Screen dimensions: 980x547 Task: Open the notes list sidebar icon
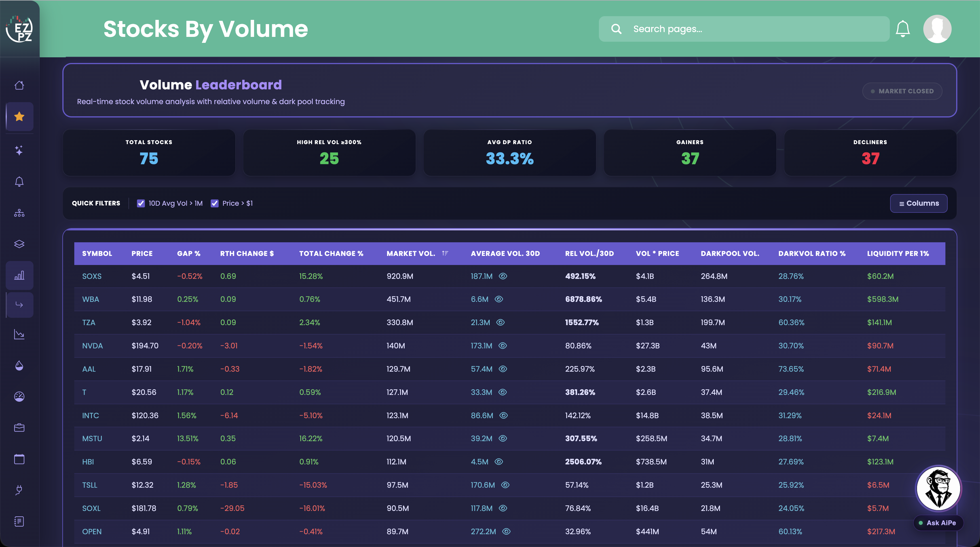click(19, 521)
